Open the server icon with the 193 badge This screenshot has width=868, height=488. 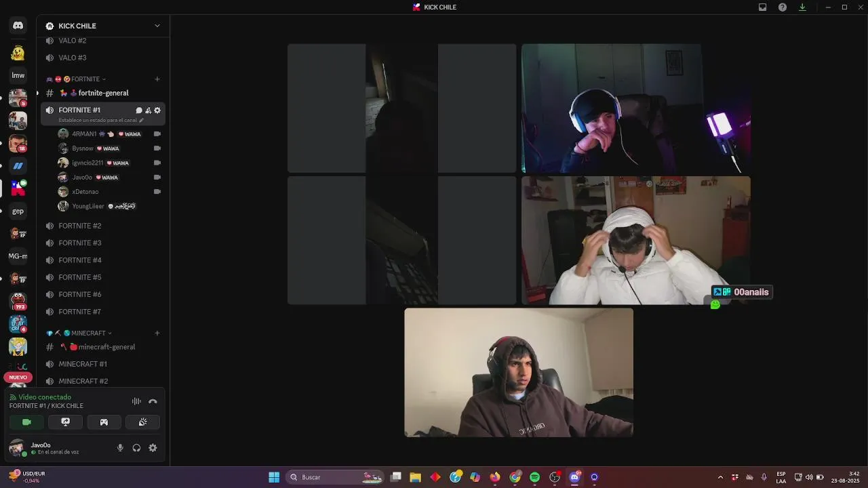click(18, 301)
